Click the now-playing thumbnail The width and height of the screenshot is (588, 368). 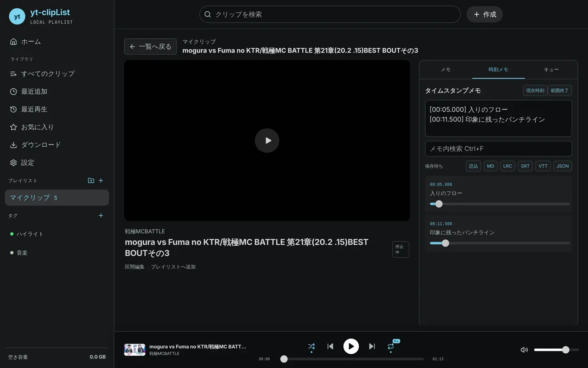click(135, 350)
